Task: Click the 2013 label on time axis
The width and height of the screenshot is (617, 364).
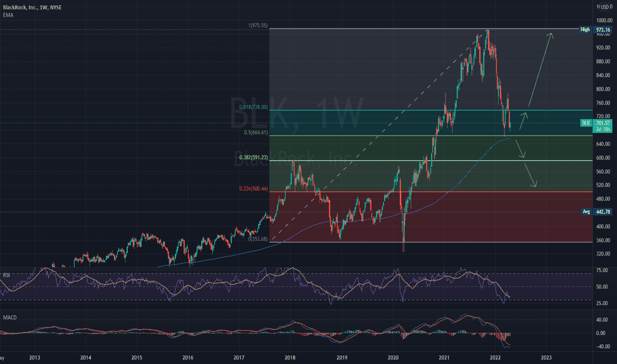Action: [x=34, y=357]
